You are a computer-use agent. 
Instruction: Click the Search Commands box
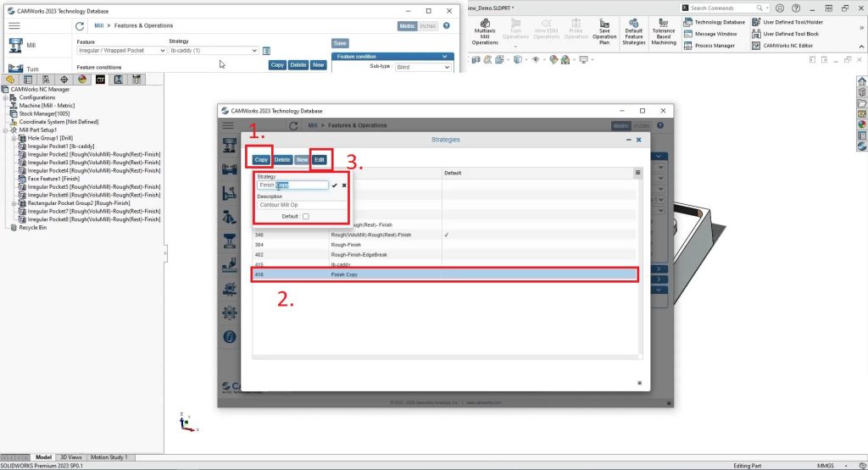click(725, 8)
